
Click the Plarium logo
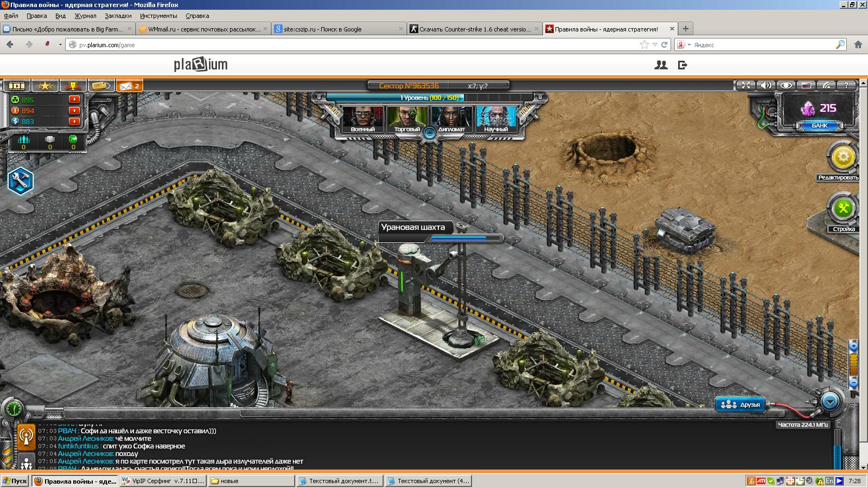tap(201, 65)
